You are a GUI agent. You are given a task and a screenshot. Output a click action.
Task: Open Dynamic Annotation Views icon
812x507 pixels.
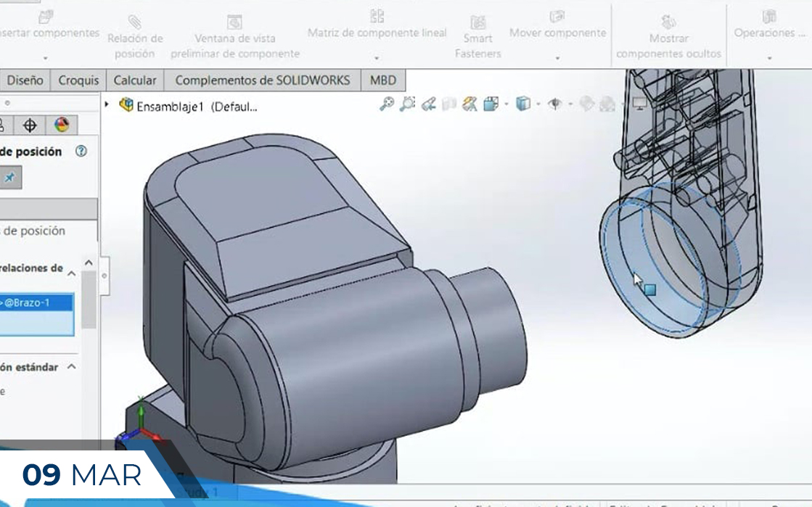pos(469,104)
